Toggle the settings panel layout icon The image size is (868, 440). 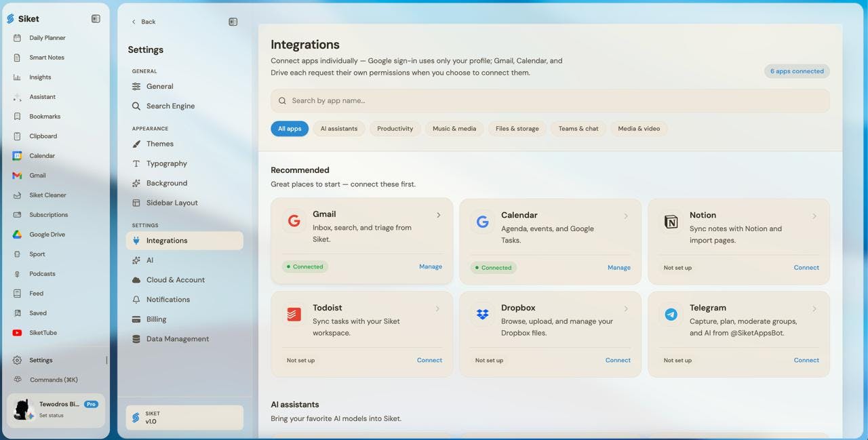[x=233, y=22]
